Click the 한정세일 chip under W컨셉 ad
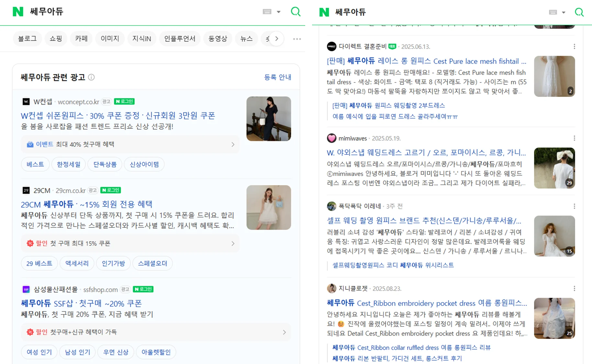This screenshot has height=364, width=592. (x=69, y=164)
